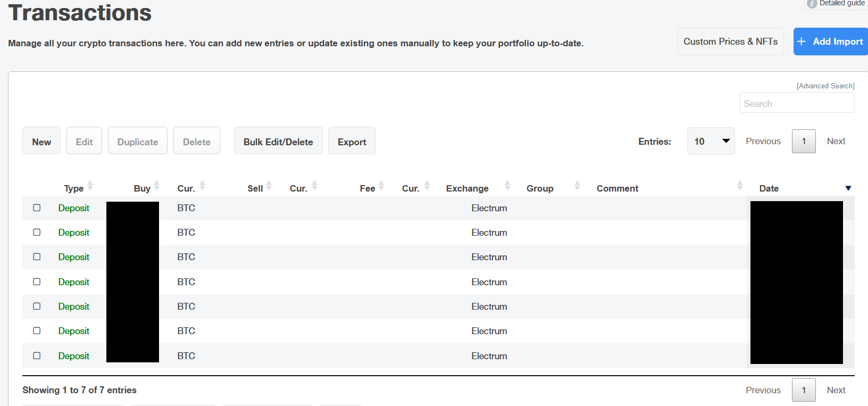
Task: Click the Detailed guide link text
Action: [x=842, y=3]
